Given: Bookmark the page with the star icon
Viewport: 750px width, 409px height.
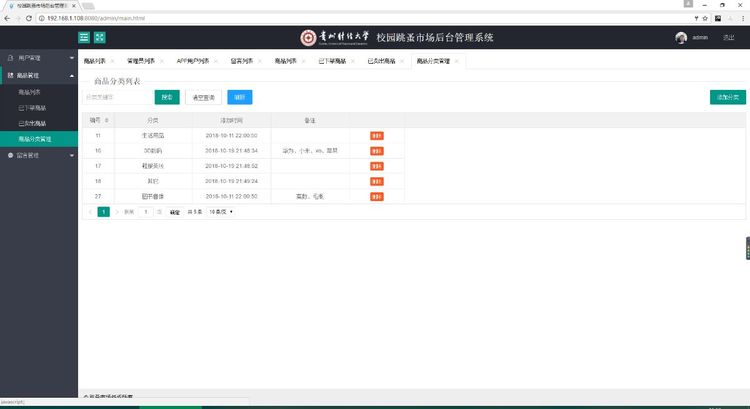Looking at the screenshot, I should coord(705,18).
